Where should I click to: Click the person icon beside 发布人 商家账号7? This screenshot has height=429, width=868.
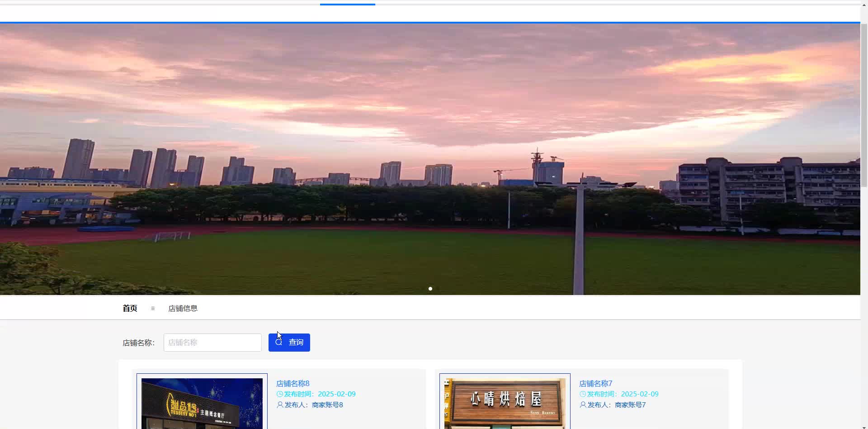click(x=583, y=405)
